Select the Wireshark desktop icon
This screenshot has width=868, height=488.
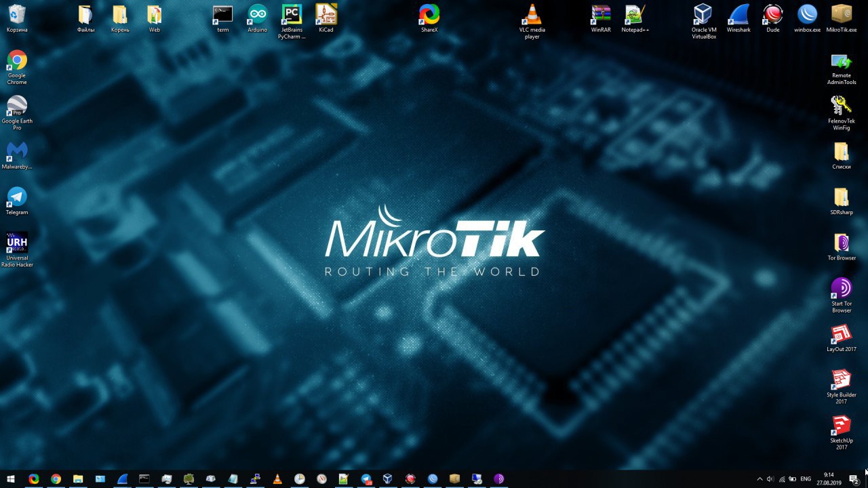click(x=738, y=18)
